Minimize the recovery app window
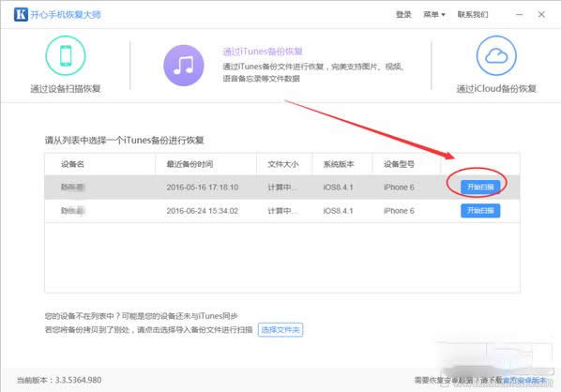Viewport: 561px width, 392px height. pyautogui.click(x=520, y=15)
